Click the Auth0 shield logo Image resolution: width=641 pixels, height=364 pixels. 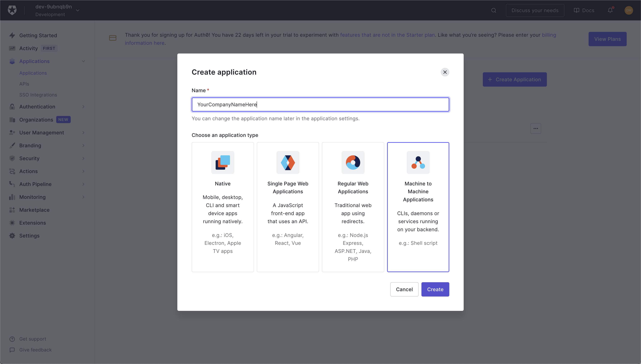pyautogui.click(x=12, y=10)
